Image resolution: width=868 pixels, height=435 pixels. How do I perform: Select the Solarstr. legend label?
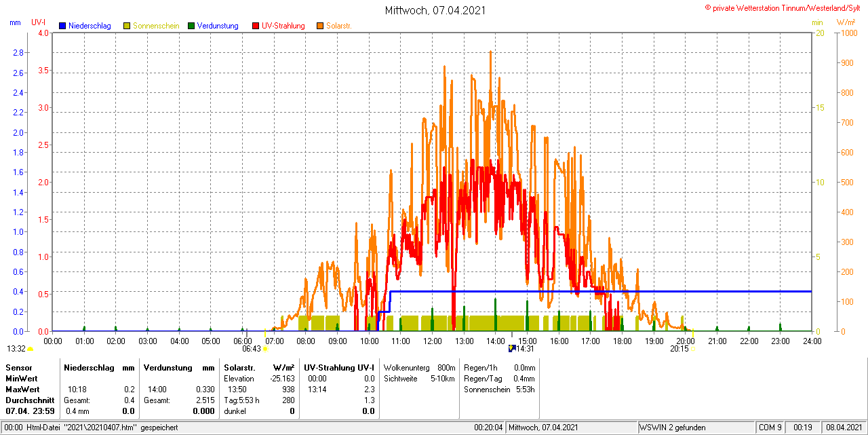[x=339, y=26]
